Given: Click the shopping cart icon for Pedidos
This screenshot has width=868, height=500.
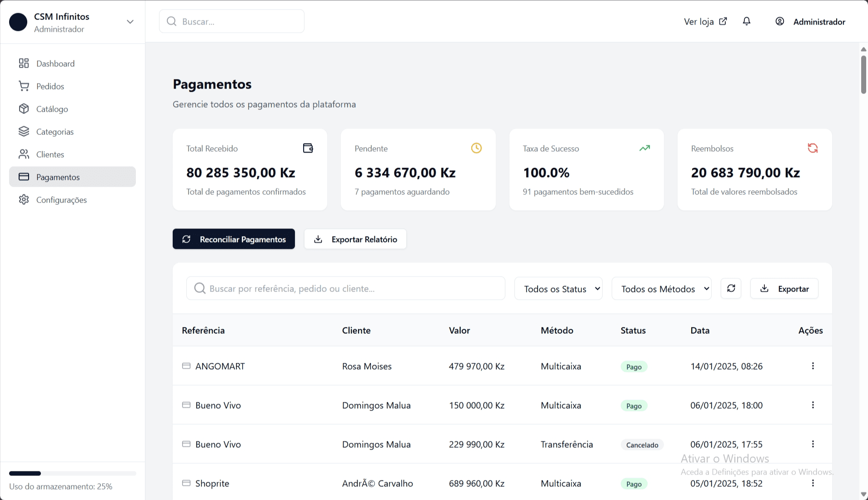Looking at the screenshot, I should (24, 86).
